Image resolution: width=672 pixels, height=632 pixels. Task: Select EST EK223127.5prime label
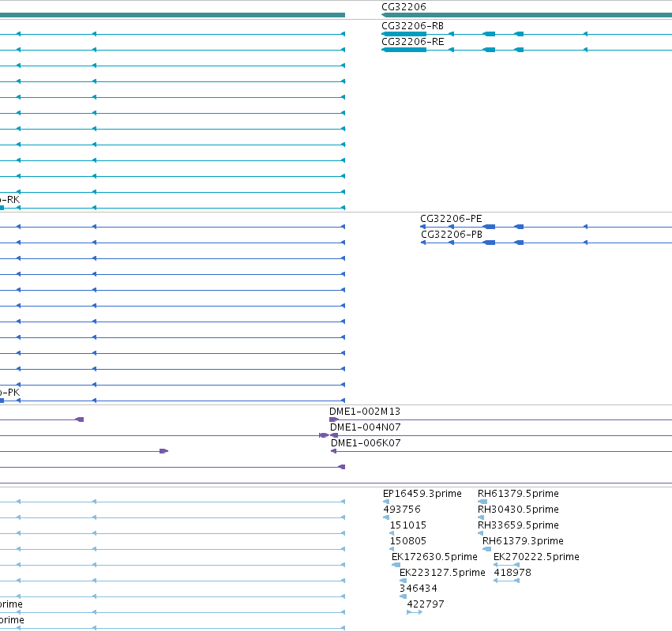(x=442, y=573)
